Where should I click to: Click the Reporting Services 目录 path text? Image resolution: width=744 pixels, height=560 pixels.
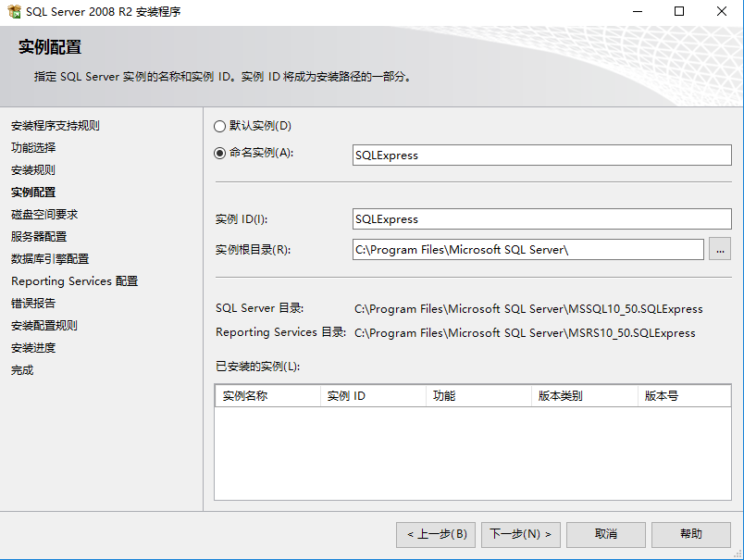pos(525,333)
